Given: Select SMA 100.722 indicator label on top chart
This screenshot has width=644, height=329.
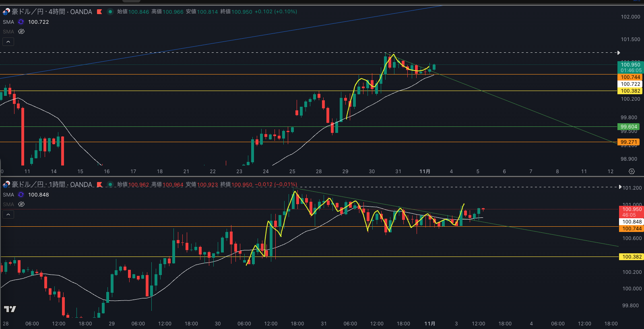Looking at the screenshot, I should 38,22.
